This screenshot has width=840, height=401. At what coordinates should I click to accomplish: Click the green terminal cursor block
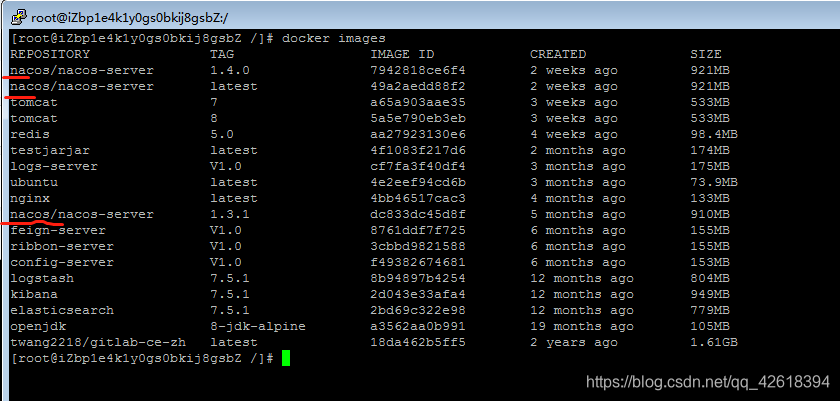(286, 358)
